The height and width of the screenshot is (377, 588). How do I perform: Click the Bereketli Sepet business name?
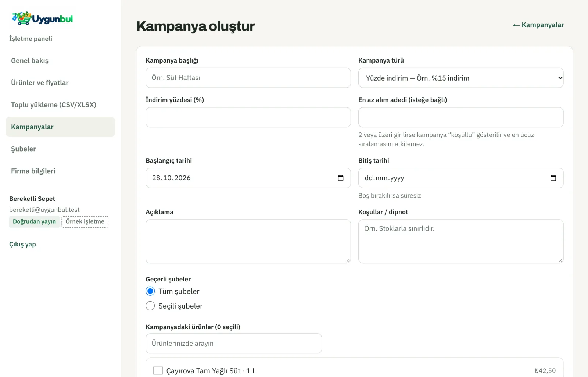click(x=32, y=199)
